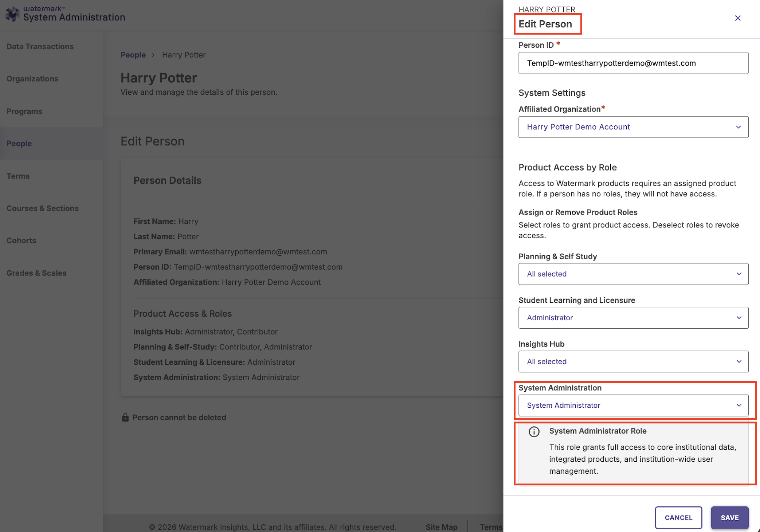760x532 pixels.
Task: Click the 'Student Learning & Licensure: Administrator' line
Action: coord(214,362)
